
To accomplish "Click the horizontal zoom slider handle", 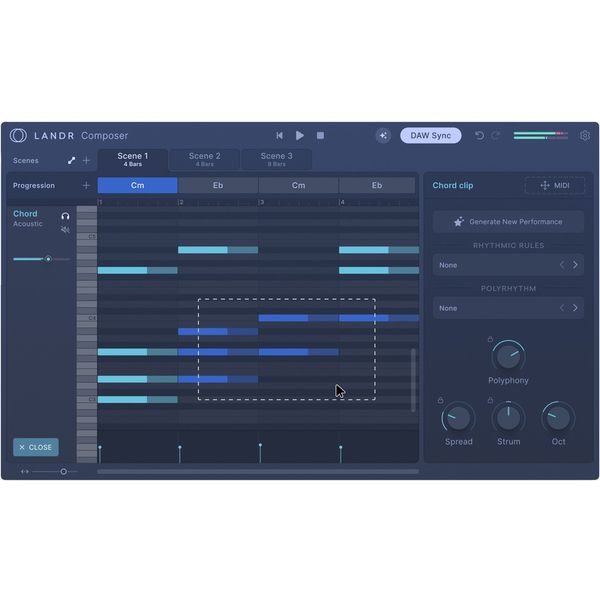I will click(64, 471).
